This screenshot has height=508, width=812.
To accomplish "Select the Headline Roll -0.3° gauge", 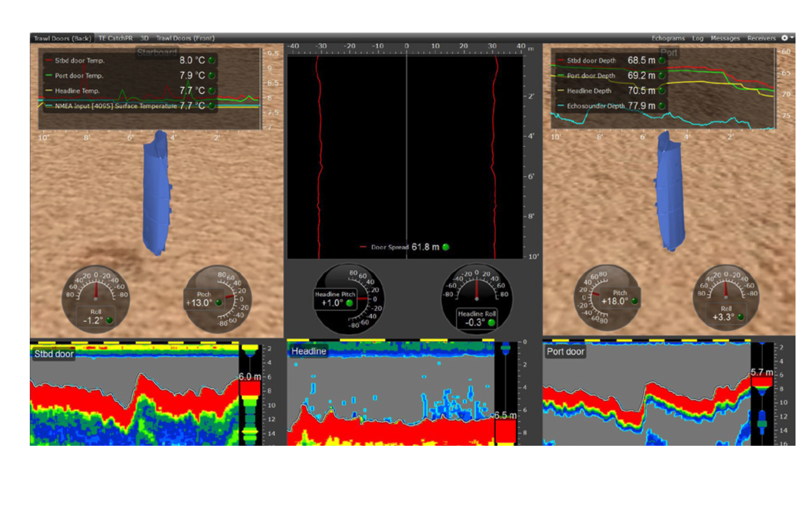I will tap(476, 298).
